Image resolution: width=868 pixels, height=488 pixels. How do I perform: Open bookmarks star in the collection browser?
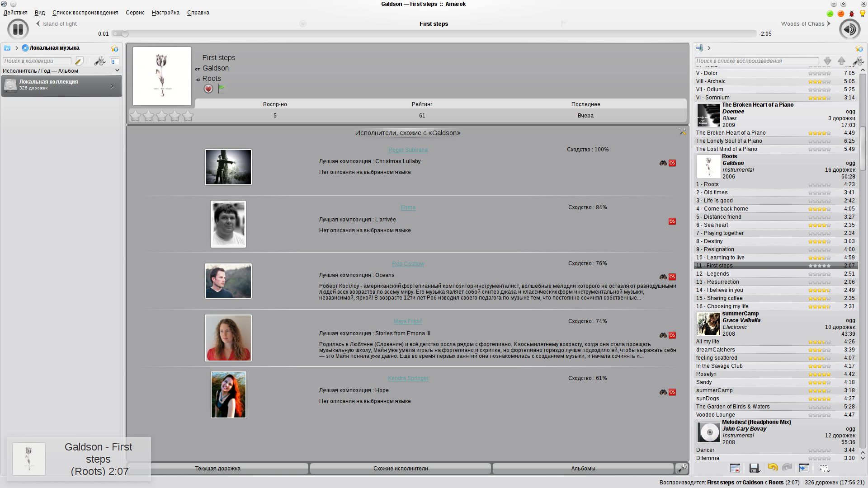[114, 48]
